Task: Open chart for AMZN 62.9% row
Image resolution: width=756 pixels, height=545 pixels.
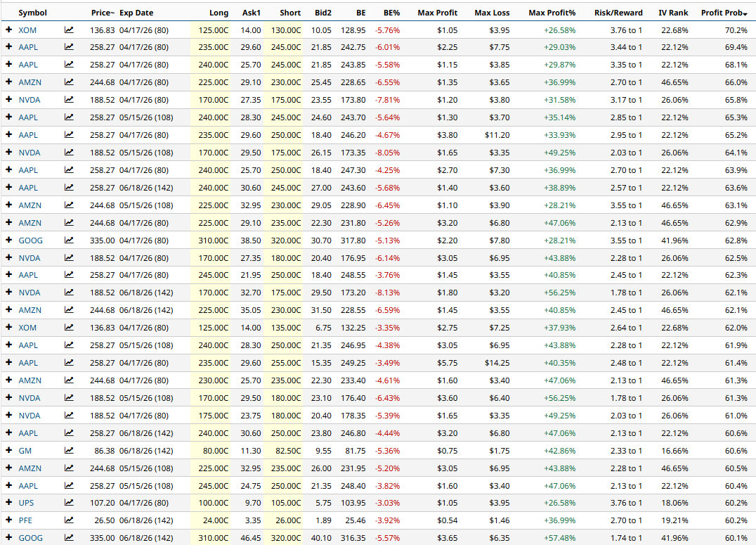Action: 69,222
